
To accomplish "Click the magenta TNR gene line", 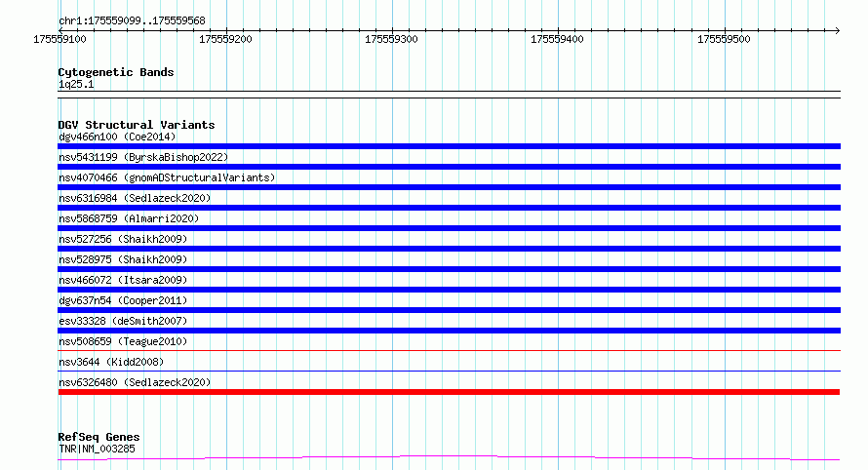I will [x=449, y=458].
